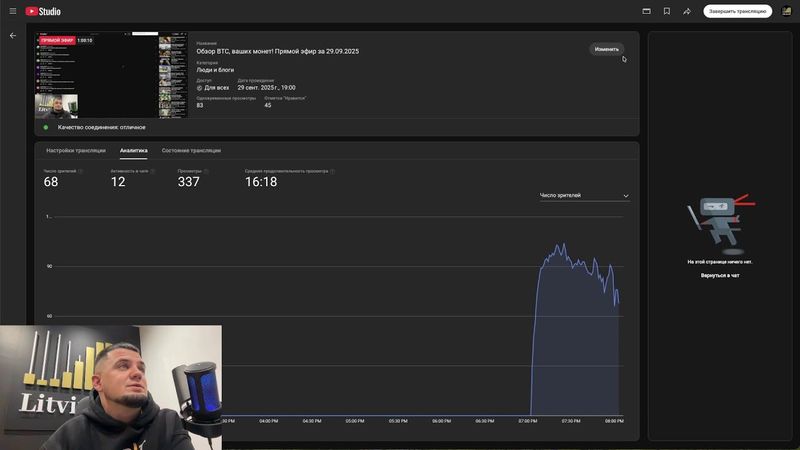Screen dimensions: 800x450
Task: Expand the Число зрителей chart metric dropdown
Action: pyautogui.click(x=584, y=196)
